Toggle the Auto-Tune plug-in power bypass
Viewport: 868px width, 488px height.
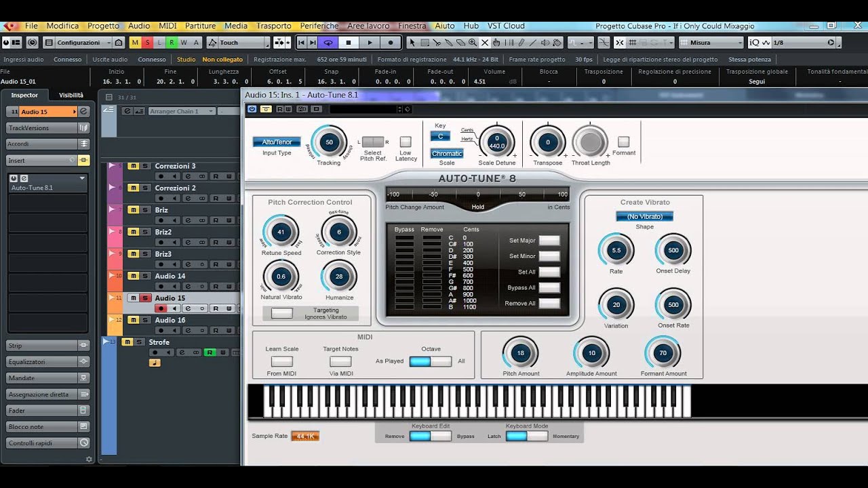click(x=252, y=108)
